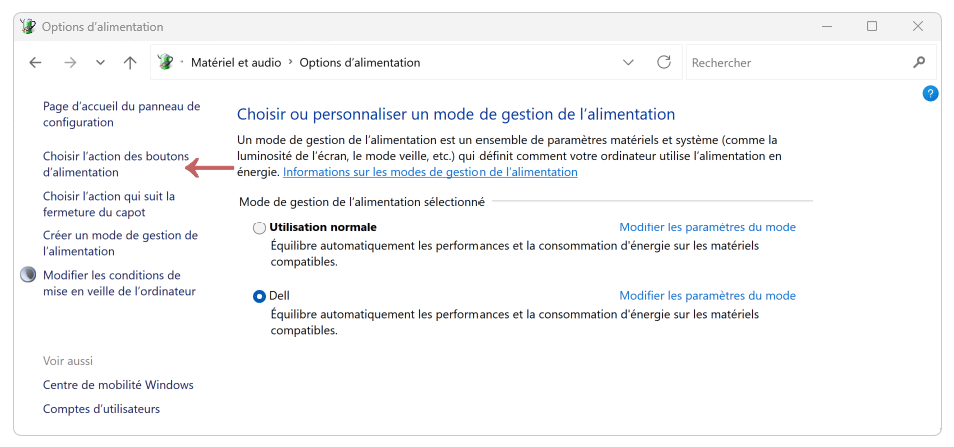
Task: Open recent locations chevron beside forward arrow
Action: pos(101,63)
